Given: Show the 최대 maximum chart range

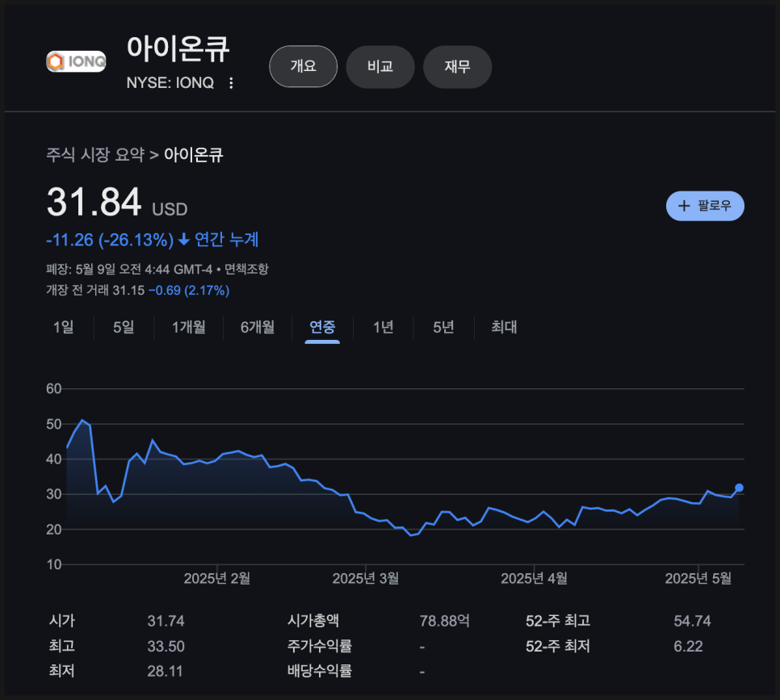Looking at the screenshot, I should point(504,327).
